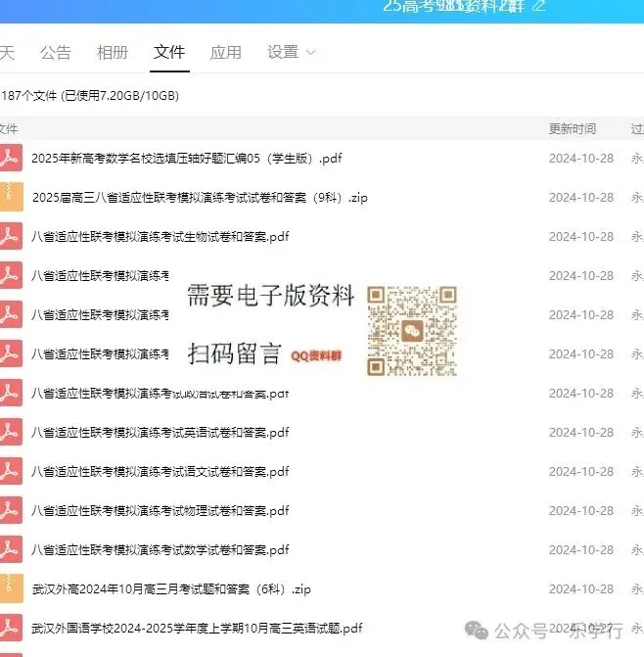
Task: Click the 187个文件 storage usage text
Action: pos(90,96)
